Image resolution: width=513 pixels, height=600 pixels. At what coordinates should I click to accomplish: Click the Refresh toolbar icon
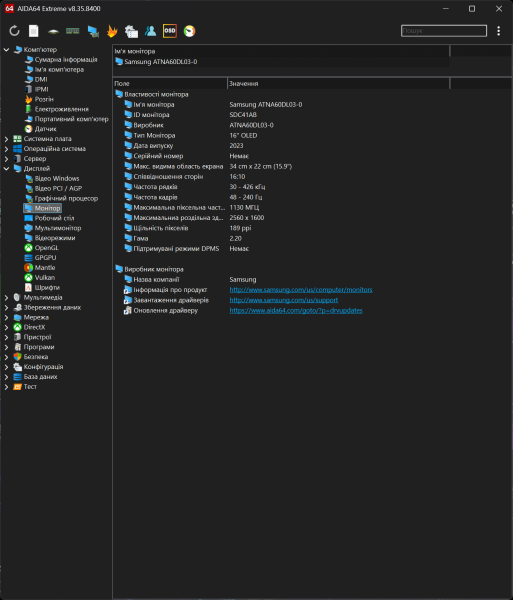tap(14, 31)
